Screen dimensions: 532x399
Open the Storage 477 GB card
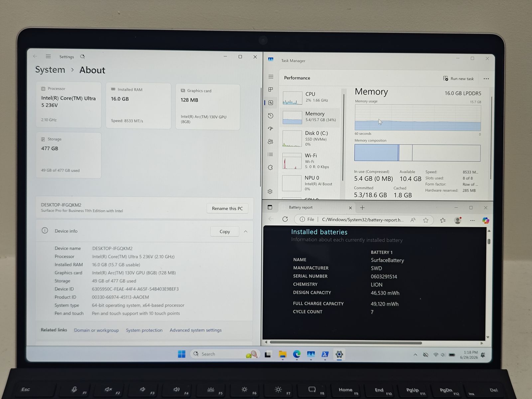[68, 155]
